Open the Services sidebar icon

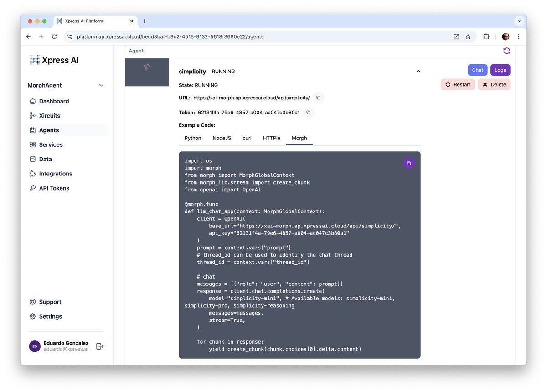coord(32,144)
